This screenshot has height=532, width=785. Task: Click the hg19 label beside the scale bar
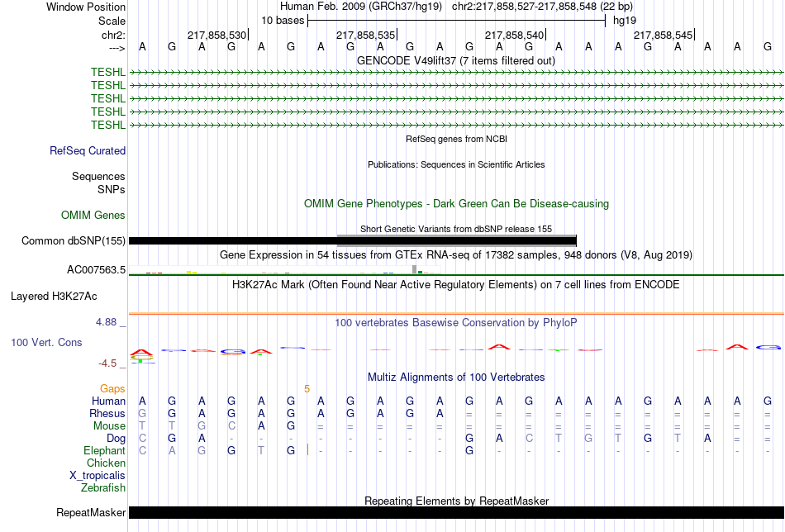(x=625, y=21)
